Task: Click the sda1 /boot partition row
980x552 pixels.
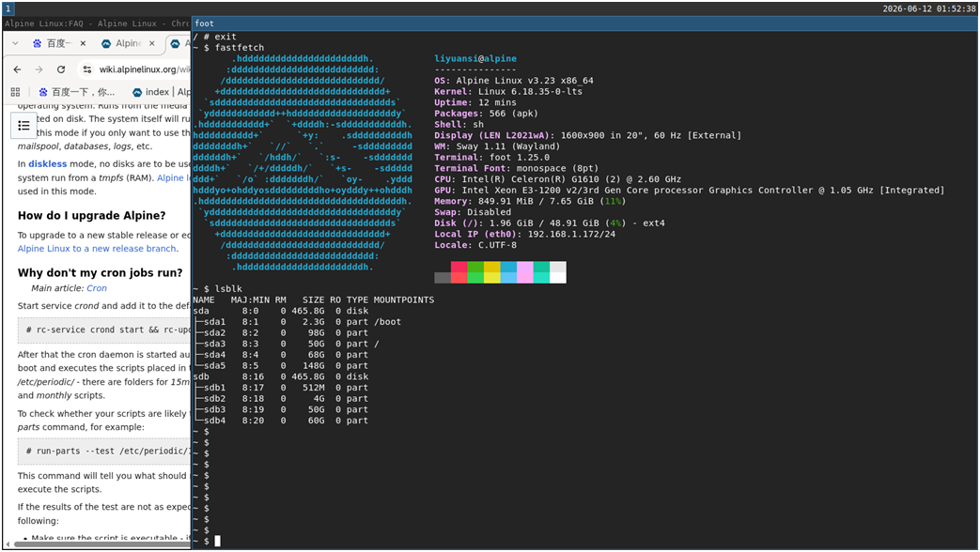Action: coord(298,322)
